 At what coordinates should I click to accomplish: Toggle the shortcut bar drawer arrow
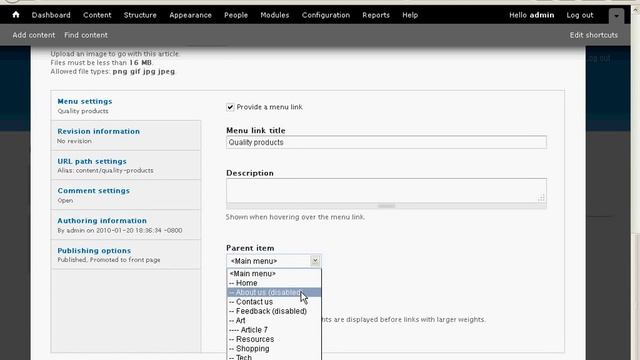click(x=616, y=16)
